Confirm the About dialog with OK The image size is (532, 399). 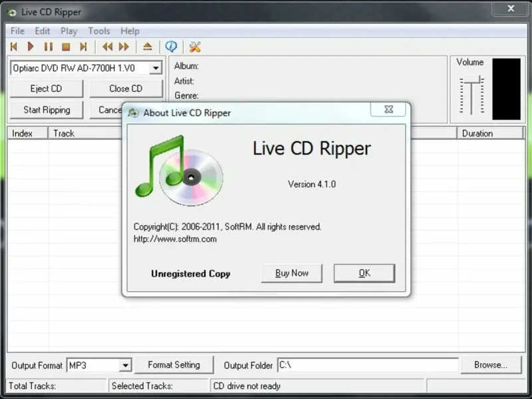click(364, 273)
